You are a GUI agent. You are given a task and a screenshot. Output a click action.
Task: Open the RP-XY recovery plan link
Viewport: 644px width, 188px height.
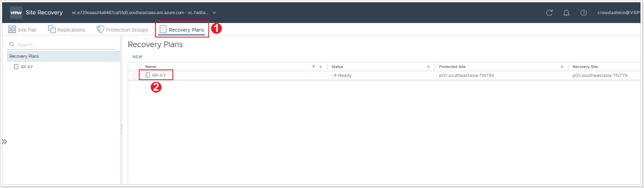click(159, 75)
